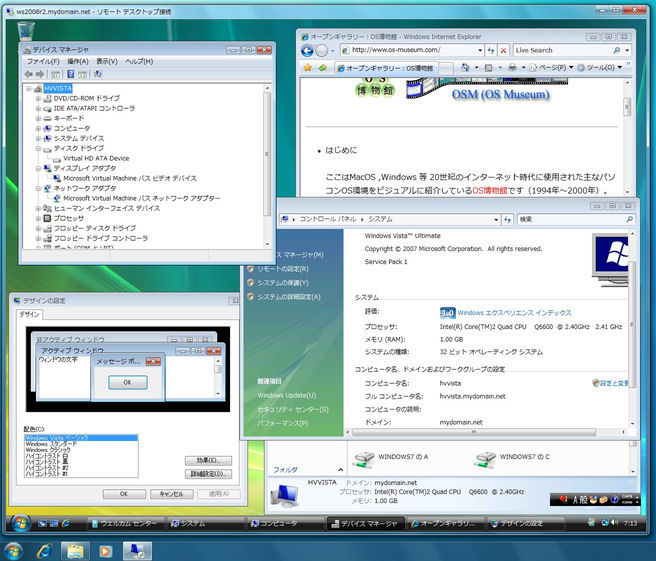The width and height of the screenshot is (656, 561).
Task: Click the host Windows 7 Start button
Action: [13, 551]
